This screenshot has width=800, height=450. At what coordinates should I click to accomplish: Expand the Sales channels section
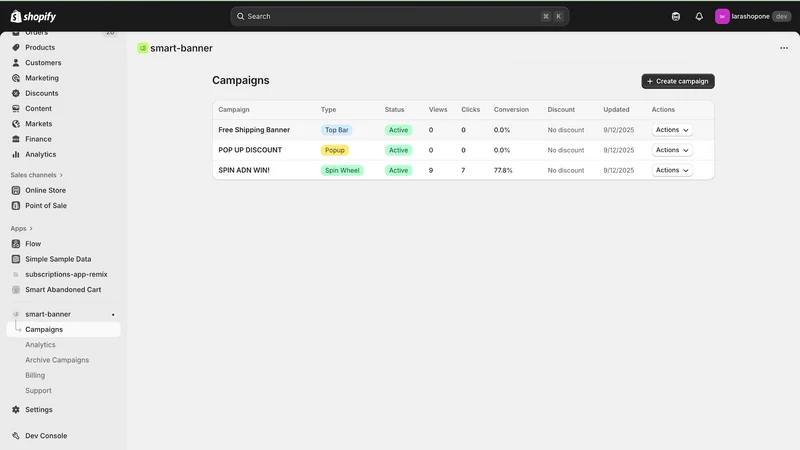[x=37, y=175]
